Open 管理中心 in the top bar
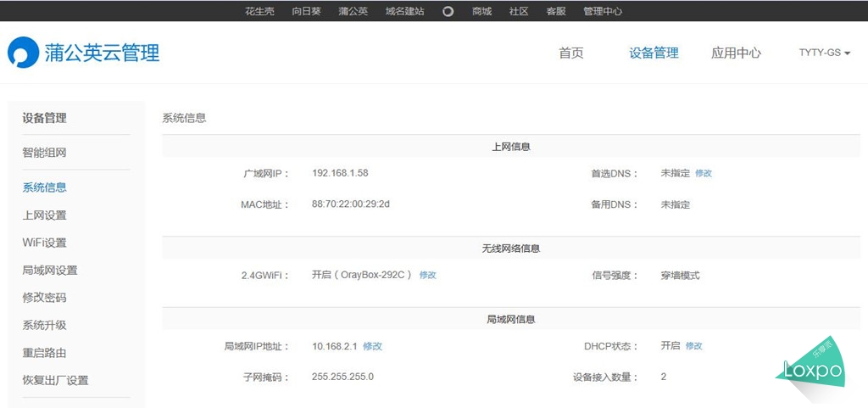This screenshot has height=408, width=868. (x=603, y=11)
